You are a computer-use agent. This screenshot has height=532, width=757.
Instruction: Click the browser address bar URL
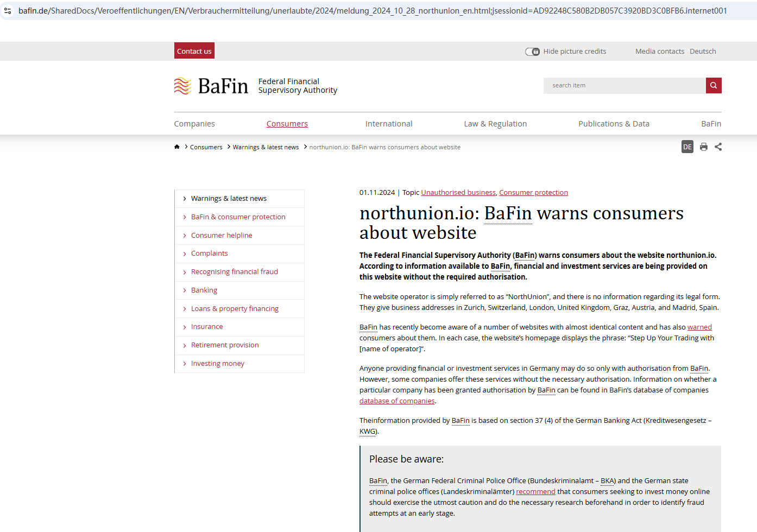coord(373,11)
